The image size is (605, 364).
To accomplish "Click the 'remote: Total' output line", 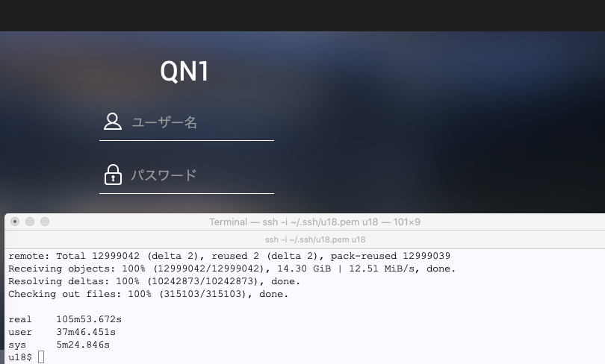I will click(x=229, y=256).
